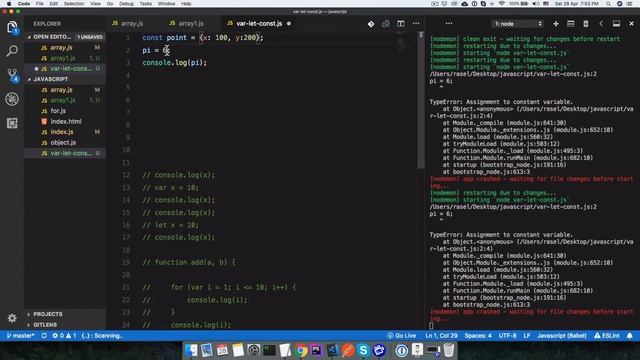Click Ln 1, Col 29 position indicator

(441, 336)
